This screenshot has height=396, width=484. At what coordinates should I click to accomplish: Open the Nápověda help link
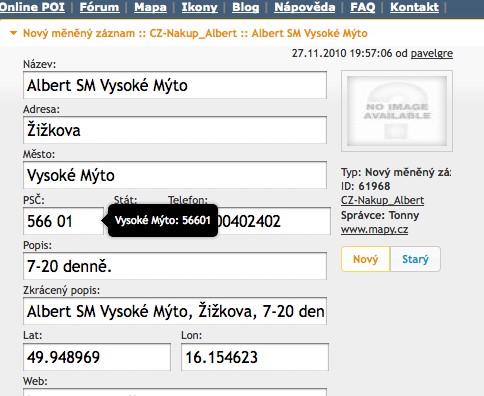[305, 7]
